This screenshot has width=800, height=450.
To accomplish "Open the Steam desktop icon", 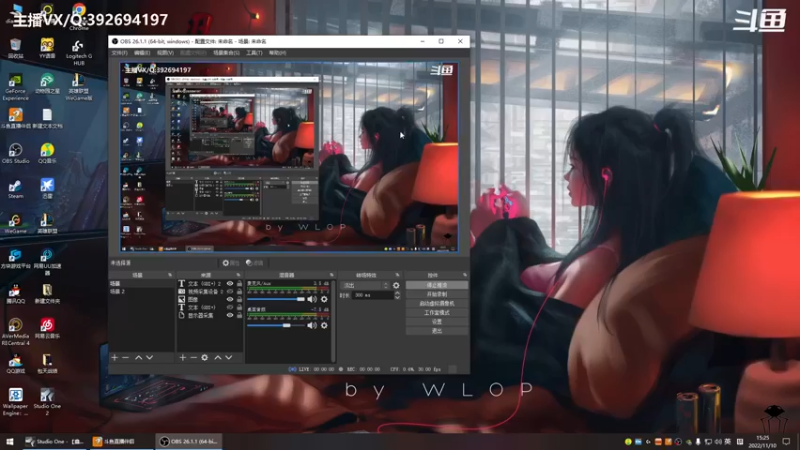I will pyautogui.click(x=15, y=188).
